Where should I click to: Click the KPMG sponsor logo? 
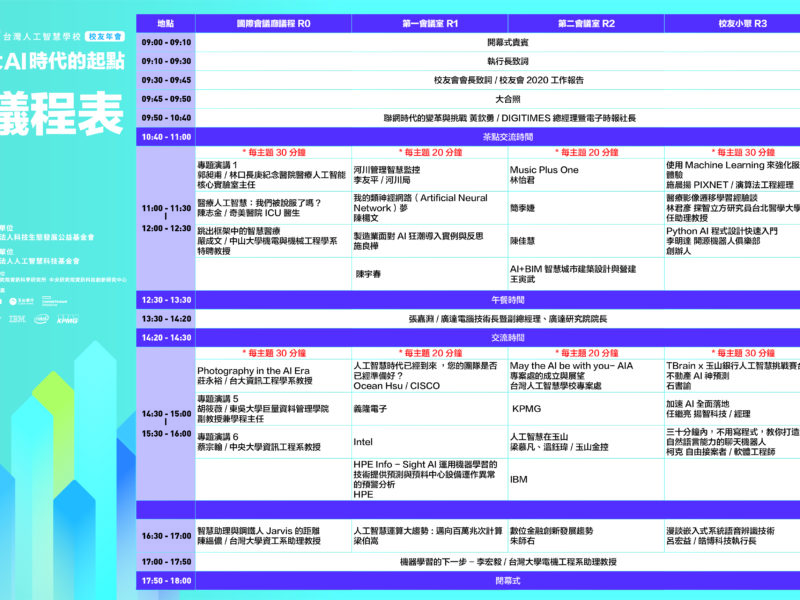(67, 318)
